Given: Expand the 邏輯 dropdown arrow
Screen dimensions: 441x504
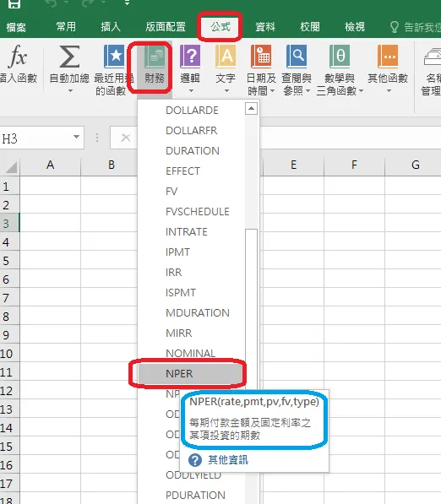Looking at the screenshot, I should coord(191,91).
